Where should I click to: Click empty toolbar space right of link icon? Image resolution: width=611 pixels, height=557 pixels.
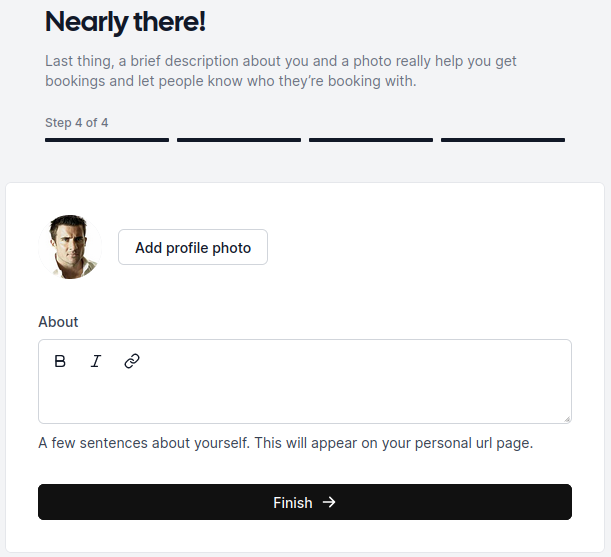pyautogui.click(x=350, y=361)
